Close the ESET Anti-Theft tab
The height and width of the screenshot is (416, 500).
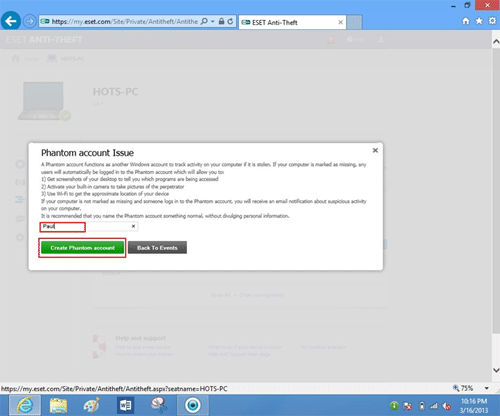pyautogui.click(x=340, y=22)
